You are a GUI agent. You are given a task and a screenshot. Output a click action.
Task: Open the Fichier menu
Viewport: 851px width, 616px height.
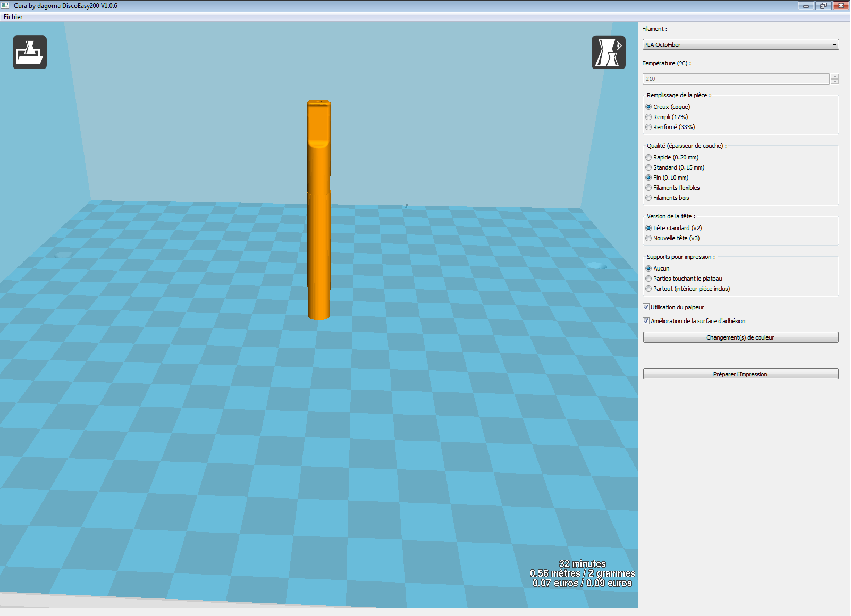(x=13, y=17)
